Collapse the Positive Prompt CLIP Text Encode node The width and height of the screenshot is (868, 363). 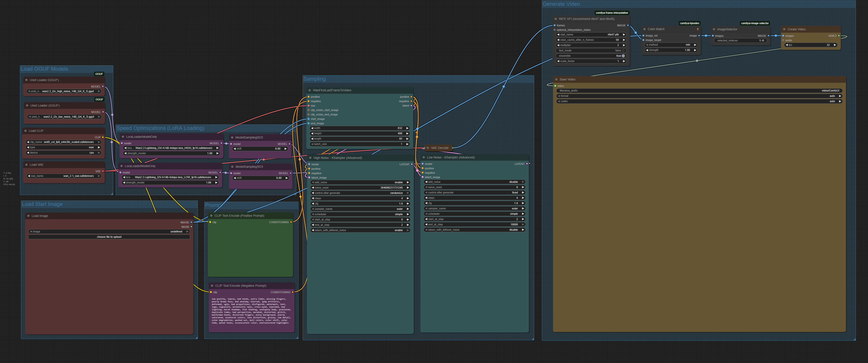pos(212,215)
